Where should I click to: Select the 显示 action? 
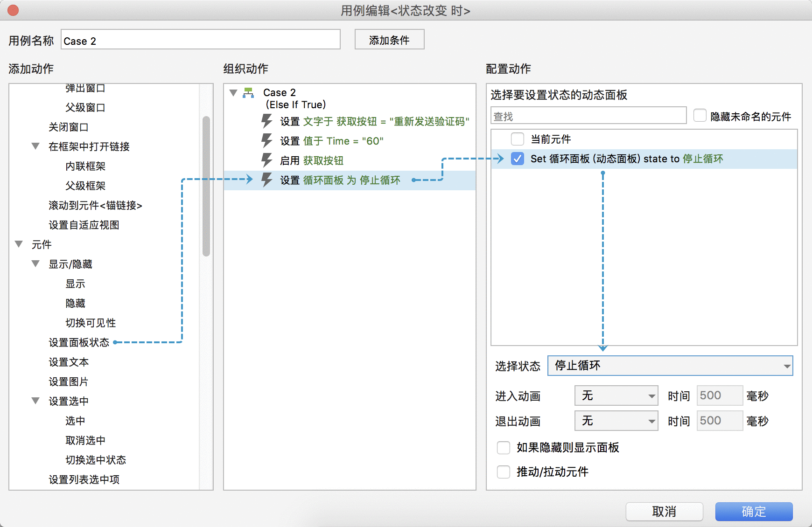pyautogui.click(x=75, y=284)
